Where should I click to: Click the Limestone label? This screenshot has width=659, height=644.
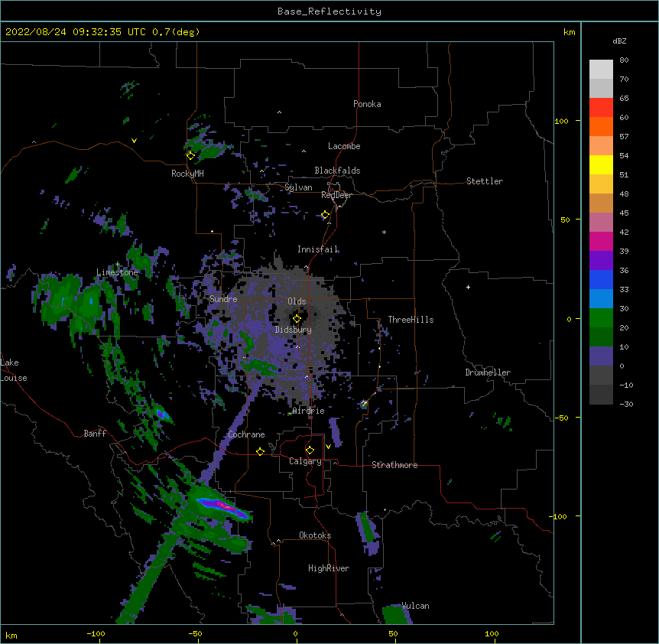[117, 272]
